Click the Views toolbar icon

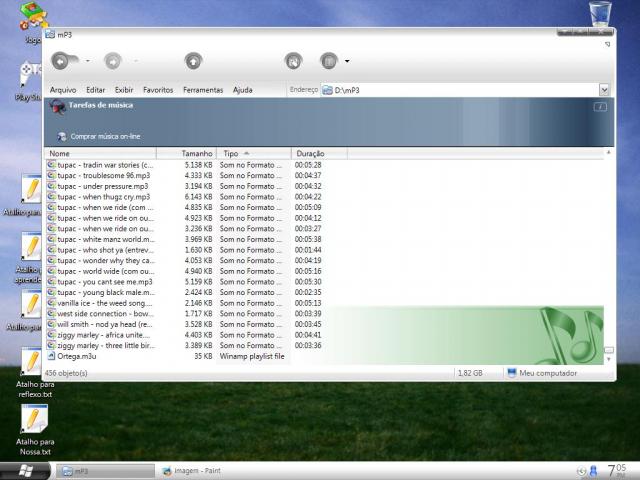coord(329,61)
